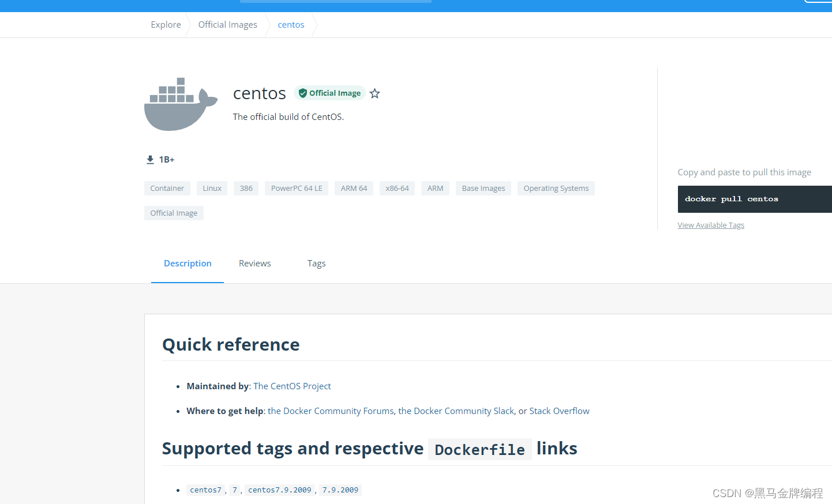
Task: Filter by Container tag chip
Action: tap(167, 189)
